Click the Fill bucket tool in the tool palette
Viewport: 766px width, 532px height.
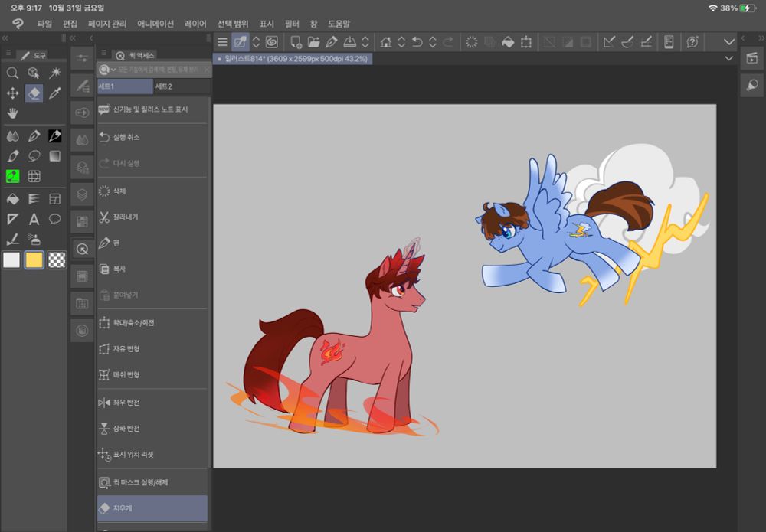coord(12,198)
